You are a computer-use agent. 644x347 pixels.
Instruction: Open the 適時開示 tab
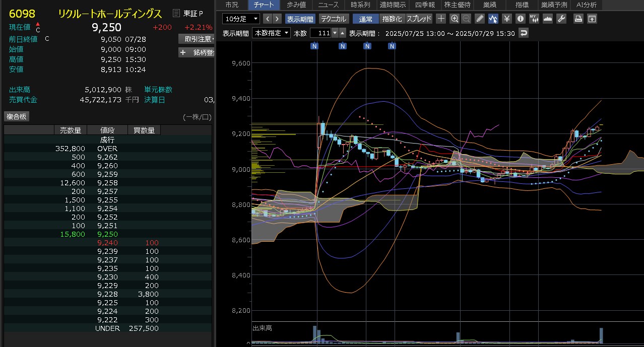tap(393, 5)
